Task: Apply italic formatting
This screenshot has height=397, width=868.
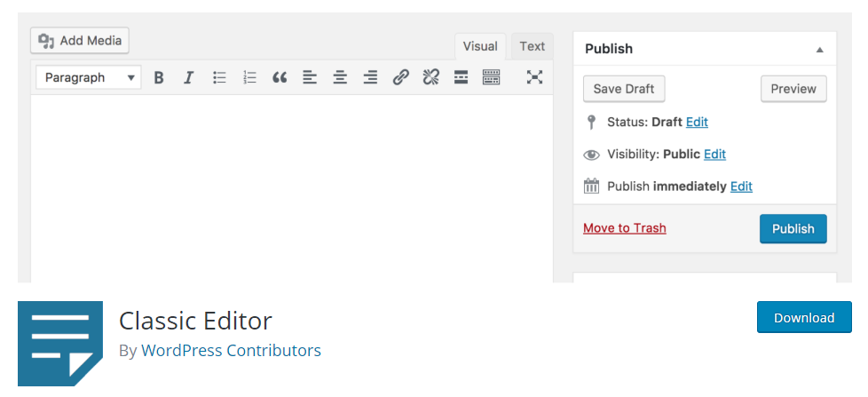Action: click(x=188, y=78)
